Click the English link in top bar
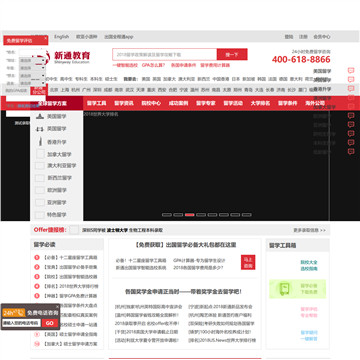The image size is (360, 360). [x=62, y=37]
